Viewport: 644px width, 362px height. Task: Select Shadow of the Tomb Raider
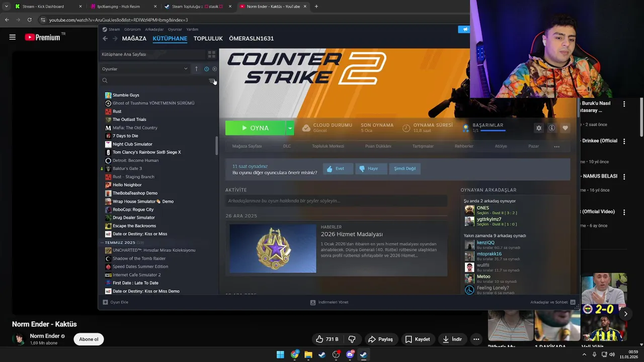click(138, 258)
